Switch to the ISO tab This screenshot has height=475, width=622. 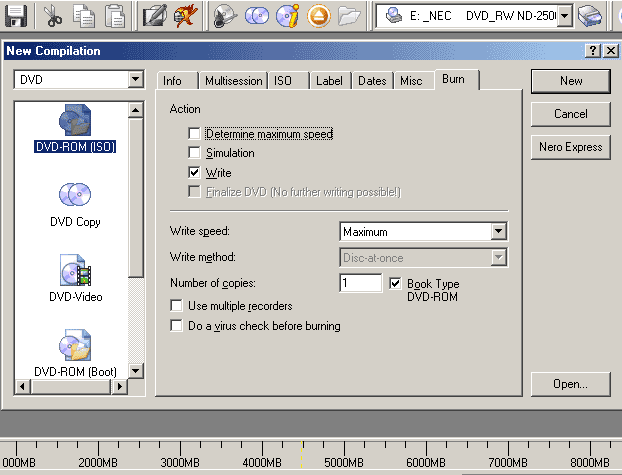289,81
